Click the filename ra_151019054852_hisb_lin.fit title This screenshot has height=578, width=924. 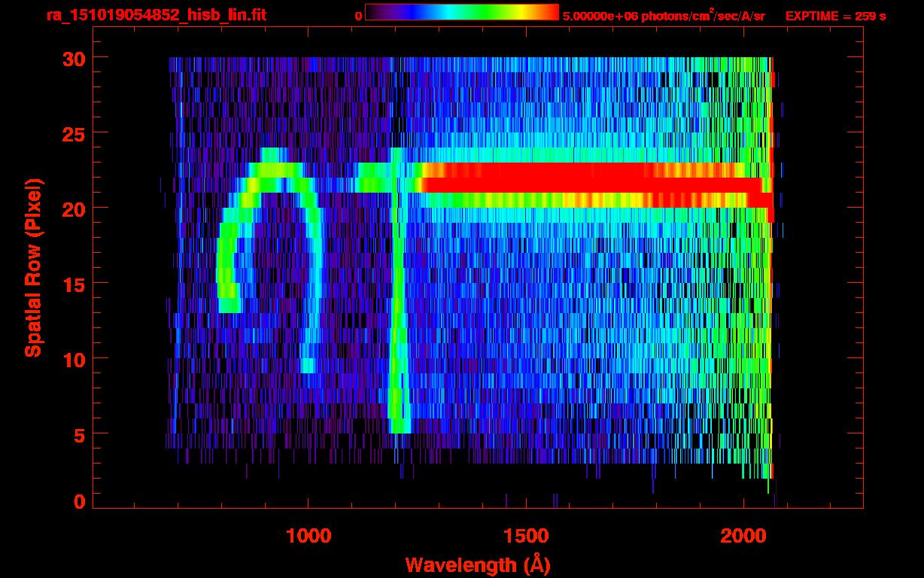coord(155,15)
